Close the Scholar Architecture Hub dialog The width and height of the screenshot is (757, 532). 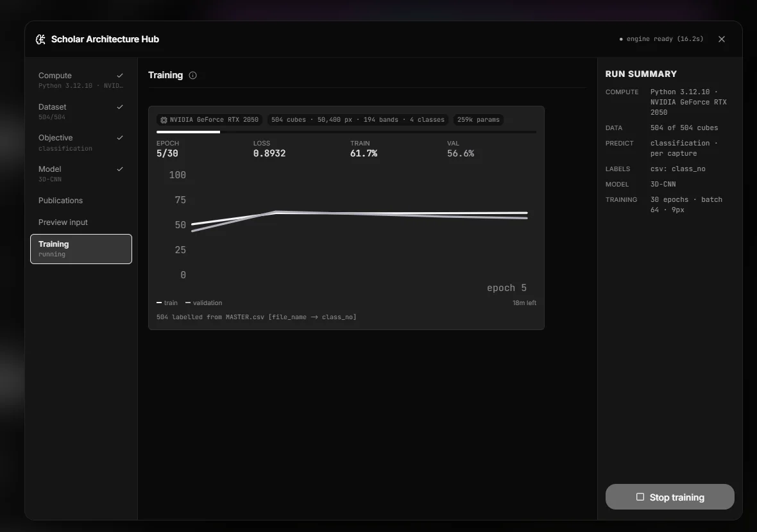(x=721, y=39)
